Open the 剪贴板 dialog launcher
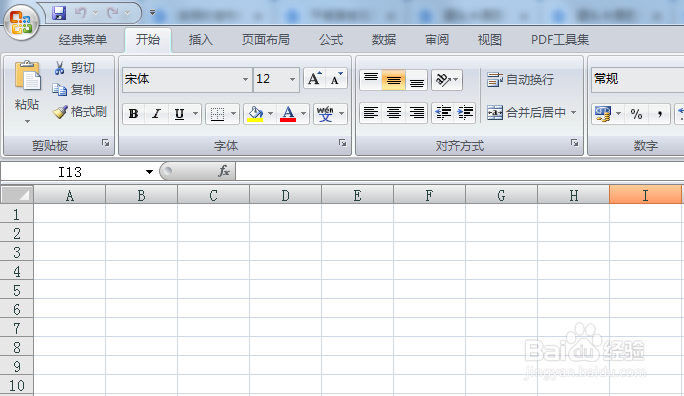 pos(106,143)
